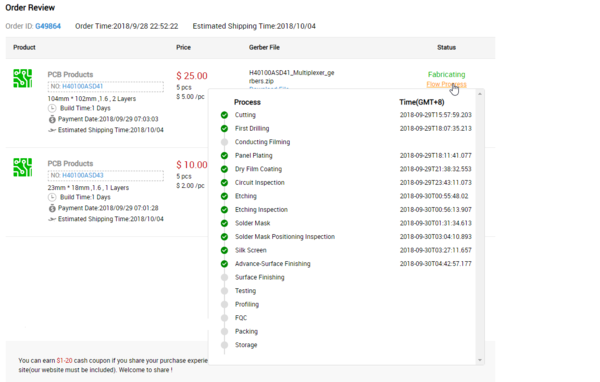Click the green check icon for Cutting
Viewport: 600px width, 382px height.
(x=224, y=115)
